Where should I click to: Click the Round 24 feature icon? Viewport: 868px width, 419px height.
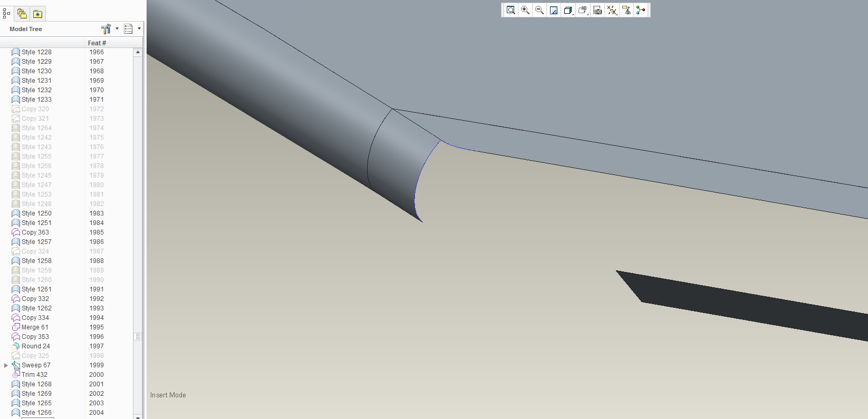click(16, 346)
